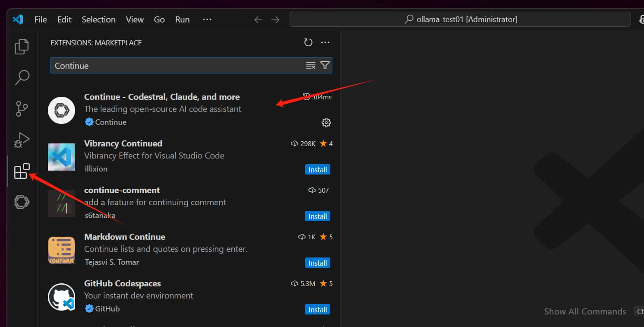This screenshot has width=644, height=327.
Task: Open the Search view
Action: (x=22, y=77)
